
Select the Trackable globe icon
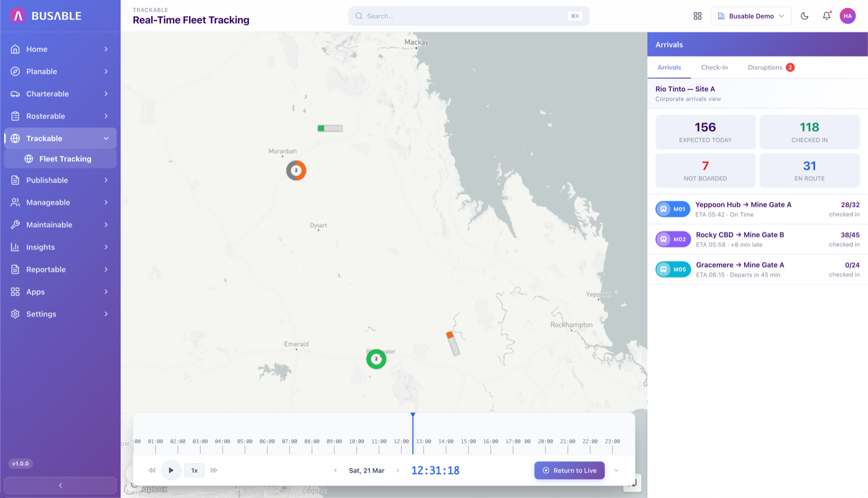click(x=15, y=138)
